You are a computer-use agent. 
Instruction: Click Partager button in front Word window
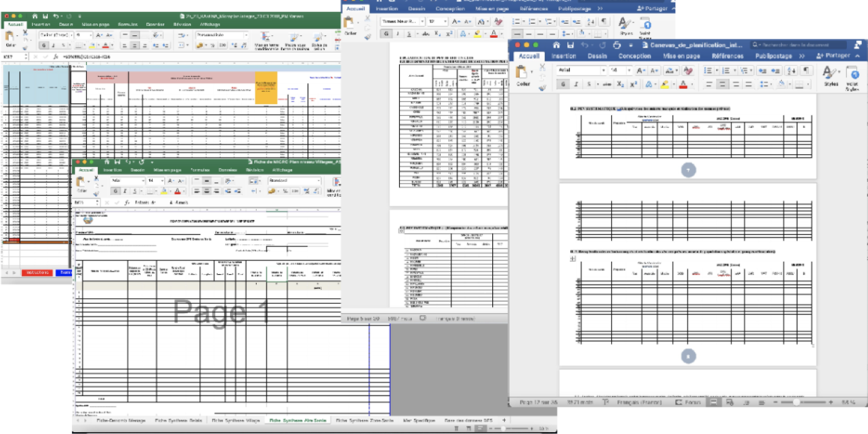click(x=833, y=56)
